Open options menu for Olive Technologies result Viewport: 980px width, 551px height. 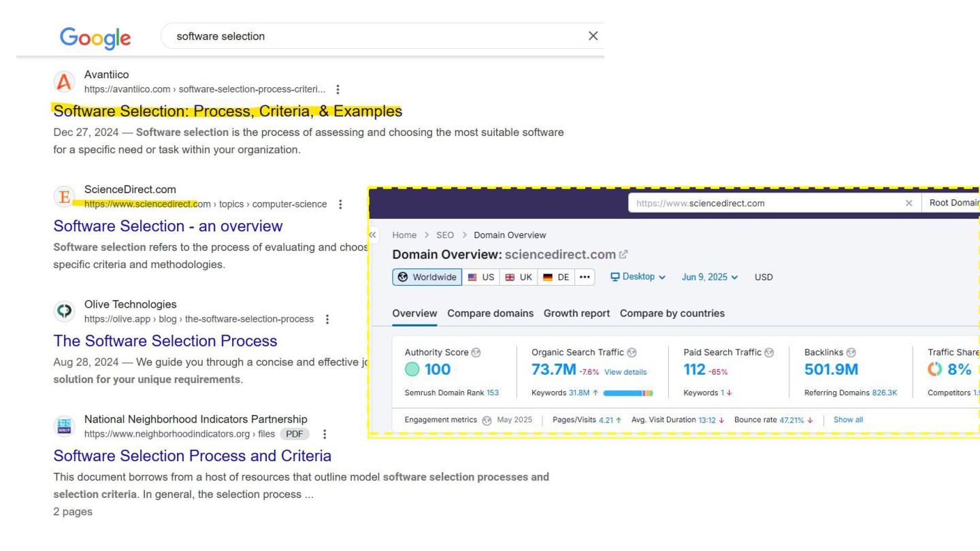pos(327,319)
